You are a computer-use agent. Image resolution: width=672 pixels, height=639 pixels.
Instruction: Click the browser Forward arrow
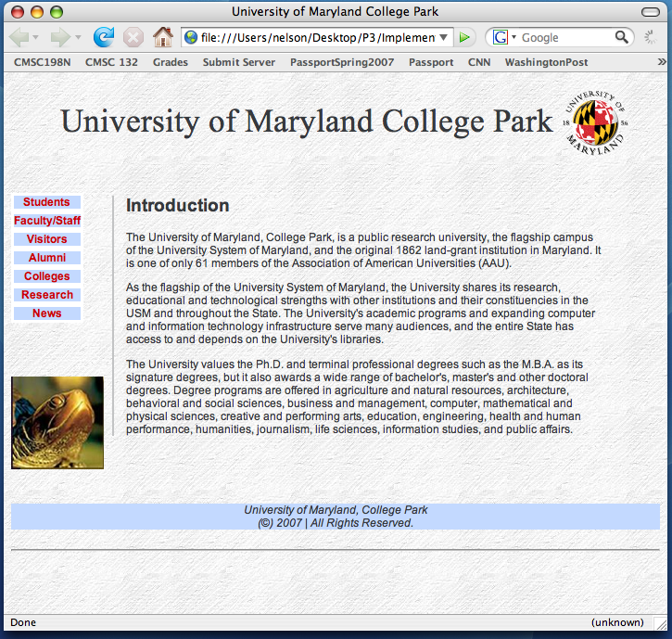tap(60, 37)
